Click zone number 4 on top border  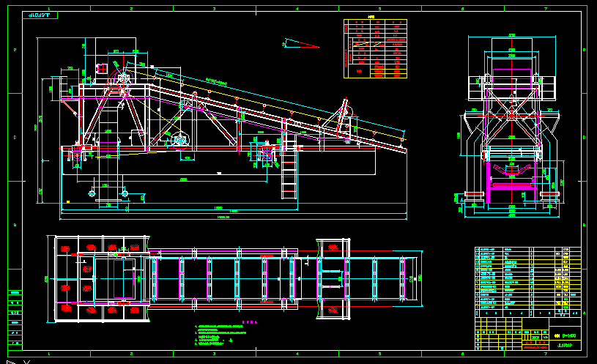click(x=297, y=8)
